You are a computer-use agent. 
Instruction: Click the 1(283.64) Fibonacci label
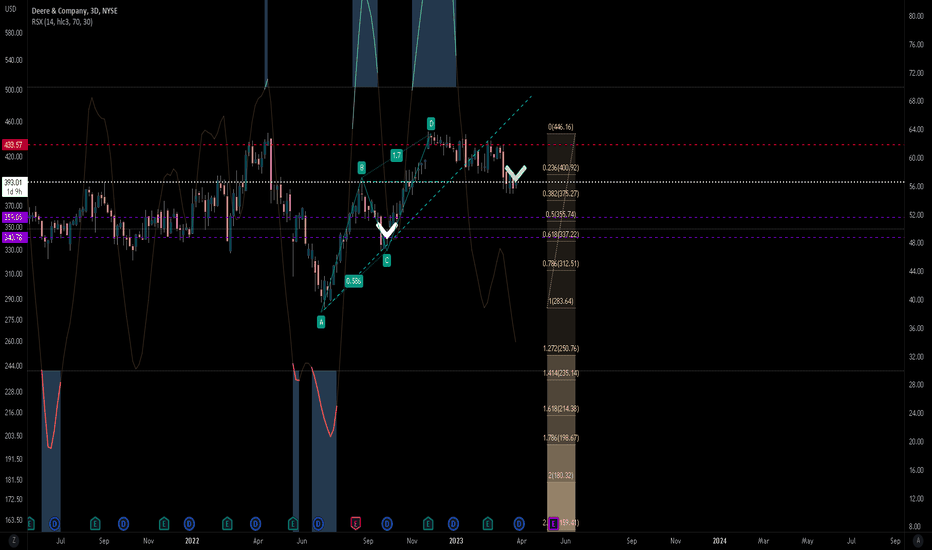click(561, 301)
